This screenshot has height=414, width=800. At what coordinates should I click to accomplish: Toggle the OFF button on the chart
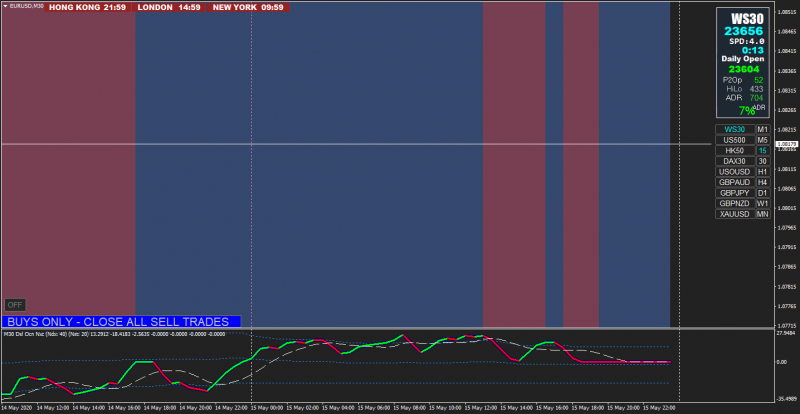(x=15, y=305)
